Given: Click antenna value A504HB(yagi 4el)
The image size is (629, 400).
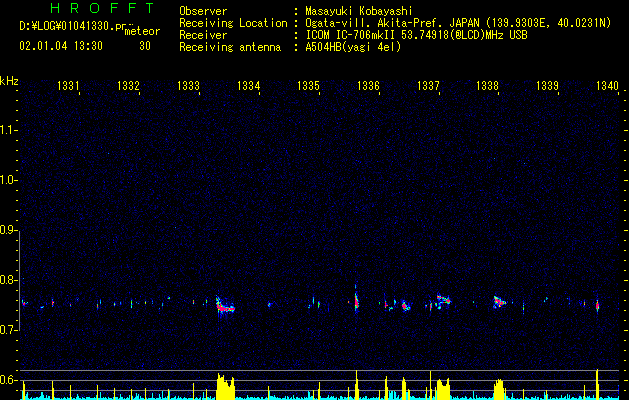Looking at the screenshot, I should (x=353, y=47).
